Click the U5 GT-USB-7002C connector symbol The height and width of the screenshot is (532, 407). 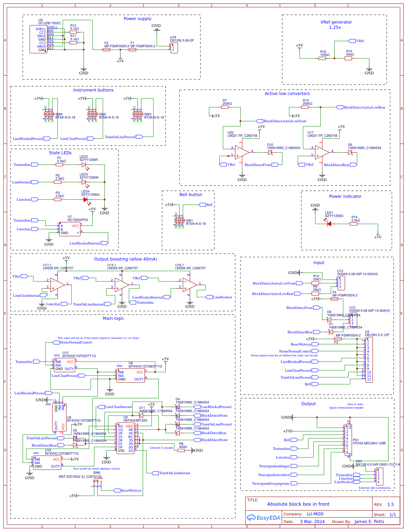pyautogui.click(x=38, y=39)
